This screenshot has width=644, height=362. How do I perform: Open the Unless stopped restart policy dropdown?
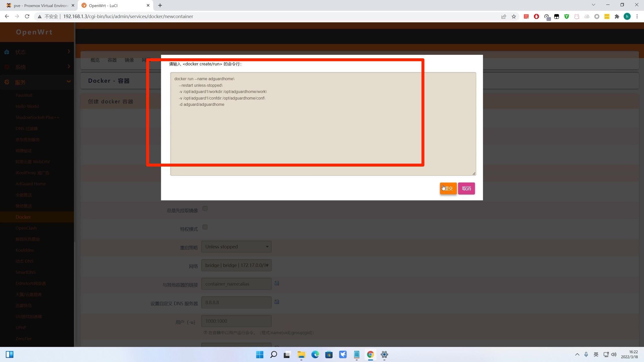coord(236,247)
